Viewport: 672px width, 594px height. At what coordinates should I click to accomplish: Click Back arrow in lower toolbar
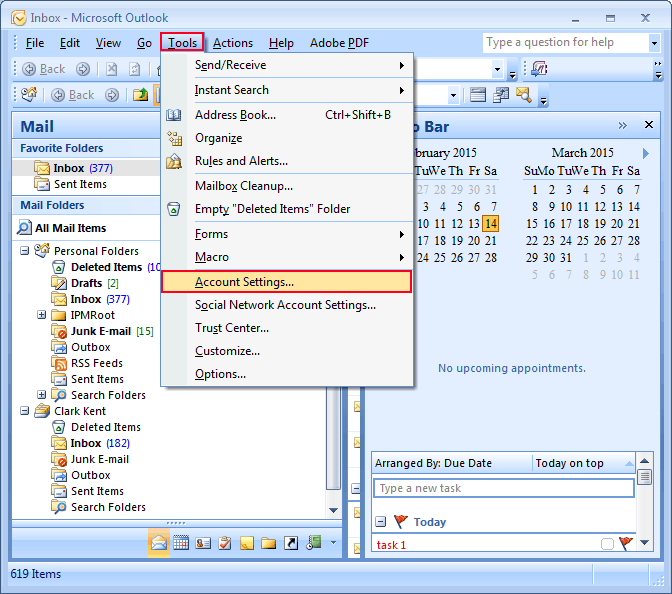click(x=72, y=95)
